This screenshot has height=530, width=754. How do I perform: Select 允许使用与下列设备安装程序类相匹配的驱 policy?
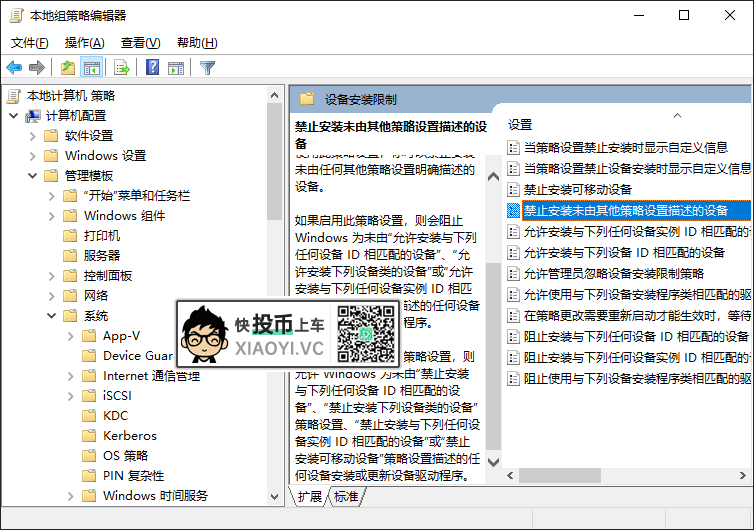click(x=629, y=294)
